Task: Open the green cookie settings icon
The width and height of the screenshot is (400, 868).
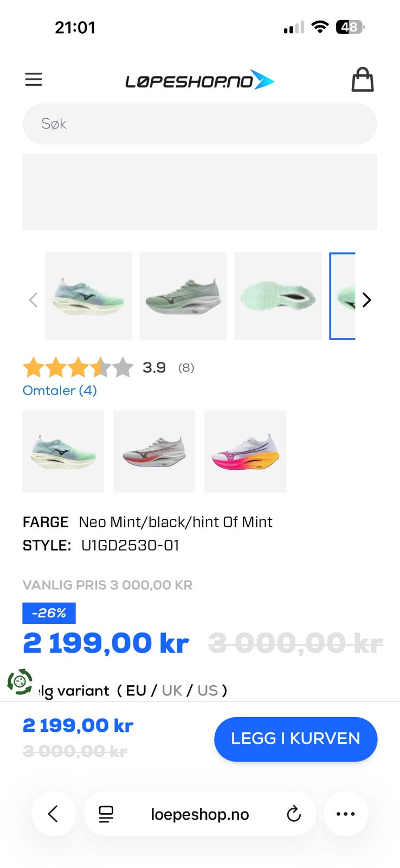Action: tap(20, 682)
